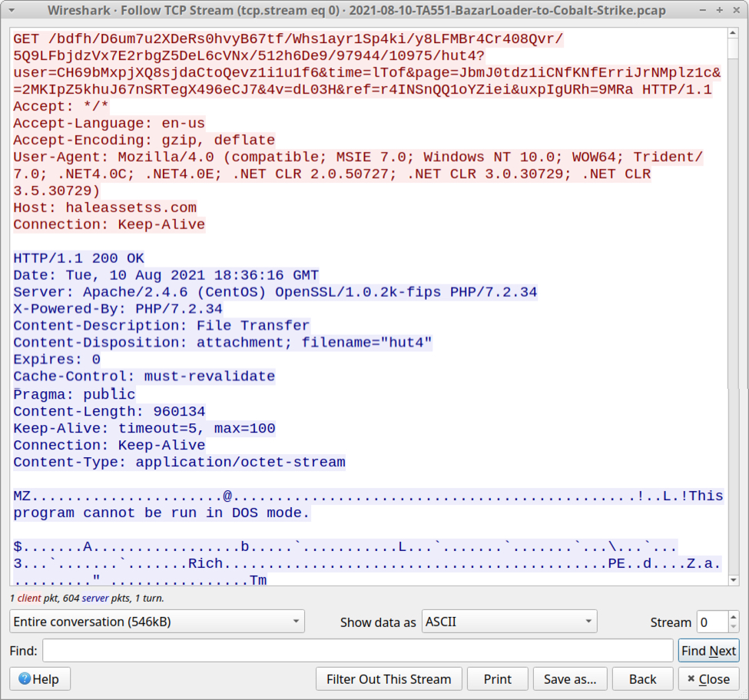Print the stream contents

498,679
